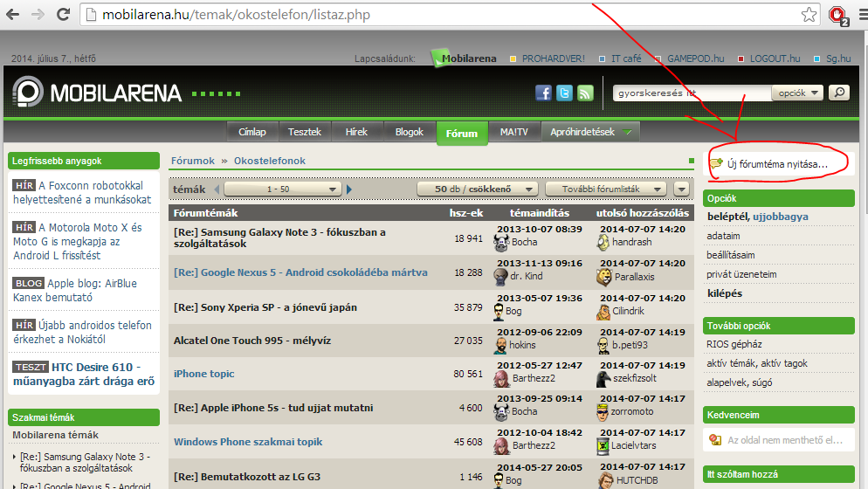Click the gyorskeresés search input field

692,93
